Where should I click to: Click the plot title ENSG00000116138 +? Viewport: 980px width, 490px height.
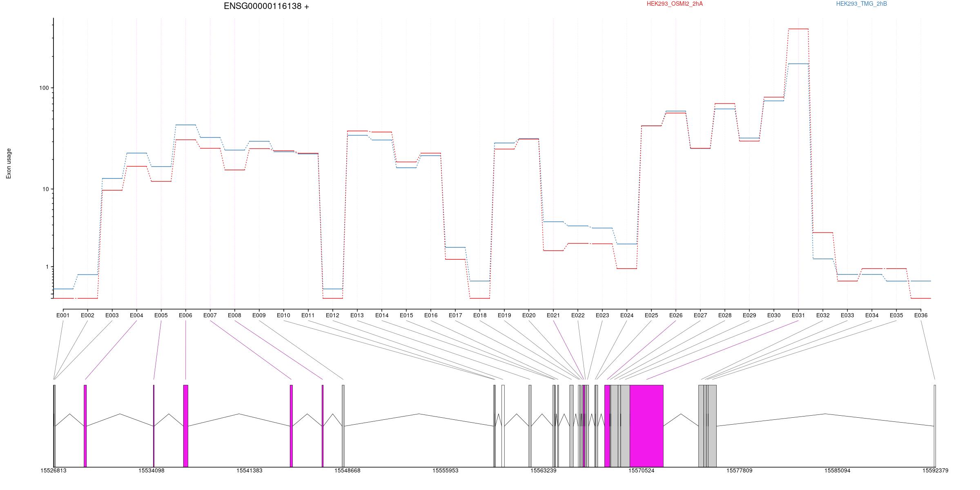tap(266, 6)
